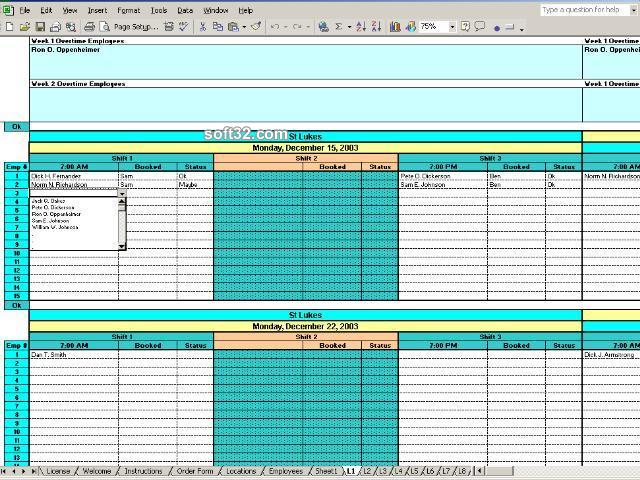Switch to the Welcome sheet tab

coord(97,471)
